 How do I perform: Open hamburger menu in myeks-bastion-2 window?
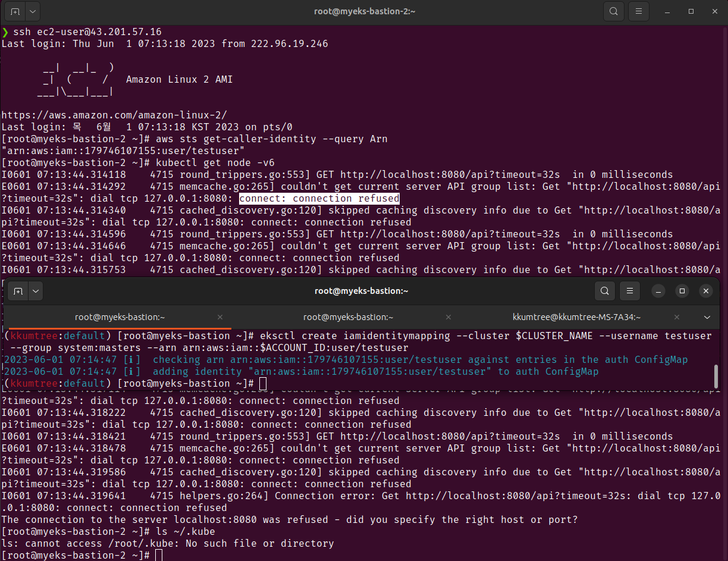click(639, 11)
